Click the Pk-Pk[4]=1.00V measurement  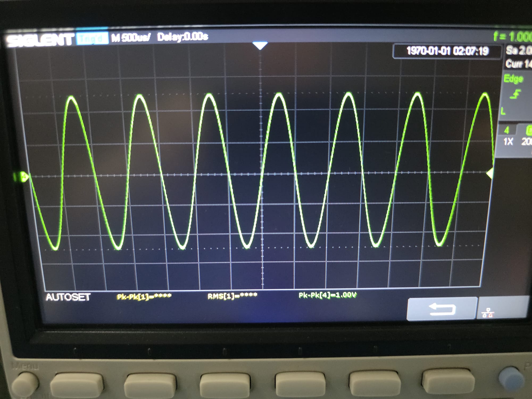point(327,295)
